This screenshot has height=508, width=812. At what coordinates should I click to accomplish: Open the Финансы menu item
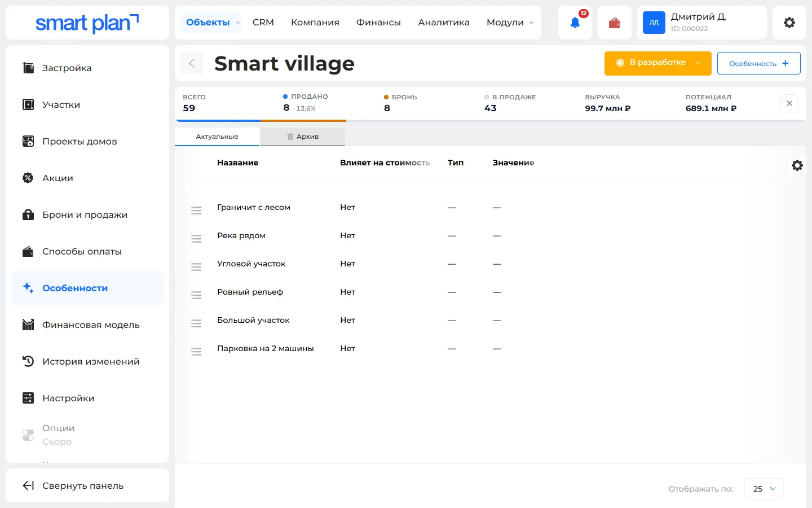click(x=378, y=23)
